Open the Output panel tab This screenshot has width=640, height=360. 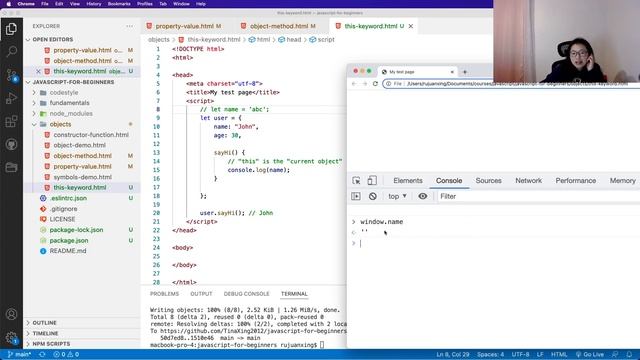[201, 294]
